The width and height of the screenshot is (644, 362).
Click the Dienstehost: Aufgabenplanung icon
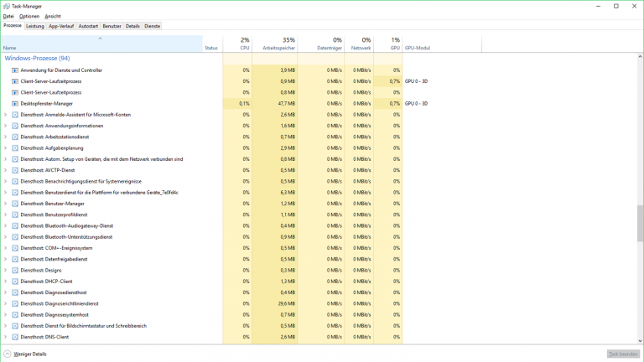15,147
